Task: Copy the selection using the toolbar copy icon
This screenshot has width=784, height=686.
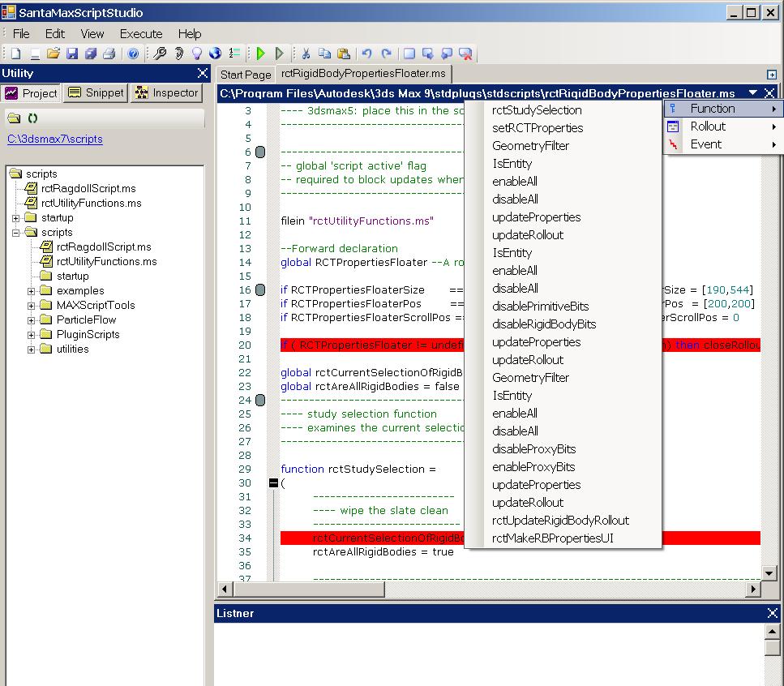Action: [324, 54]
